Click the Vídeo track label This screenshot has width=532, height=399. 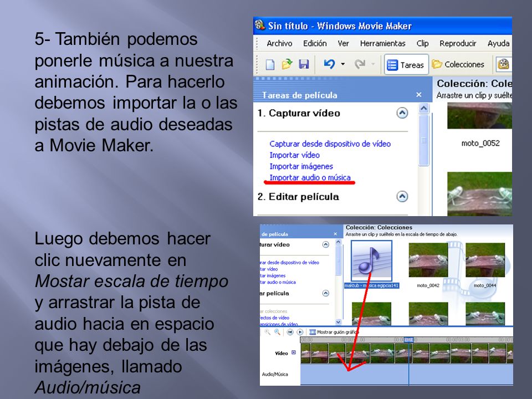click(x=282, y=353)
